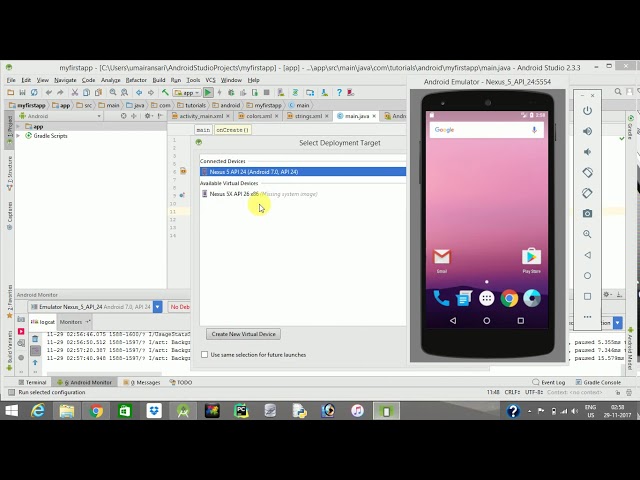This screenshot has width=640, height=480.
Task: Open the project panel gear settings dropdown
Action: pyautogui.click(x=149, y=116)
